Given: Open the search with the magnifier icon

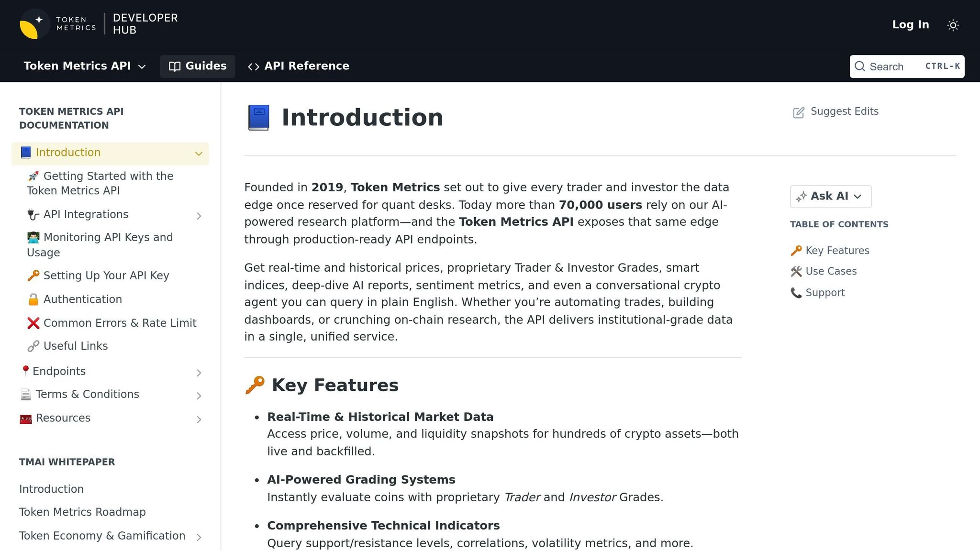Looking at the screenshot, I should [861, 66].
